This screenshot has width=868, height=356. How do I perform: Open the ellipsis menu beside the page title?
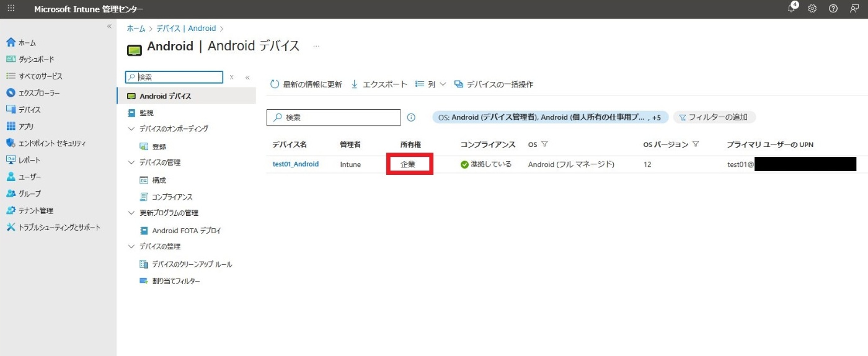coord(316,47)
